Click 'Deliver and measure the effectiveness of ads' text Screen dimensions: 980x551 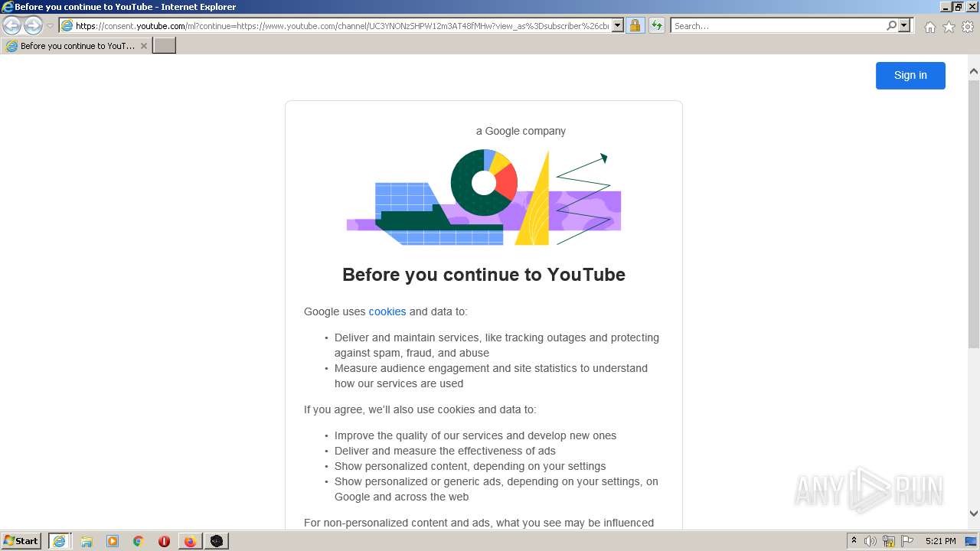tap(445, 451)
